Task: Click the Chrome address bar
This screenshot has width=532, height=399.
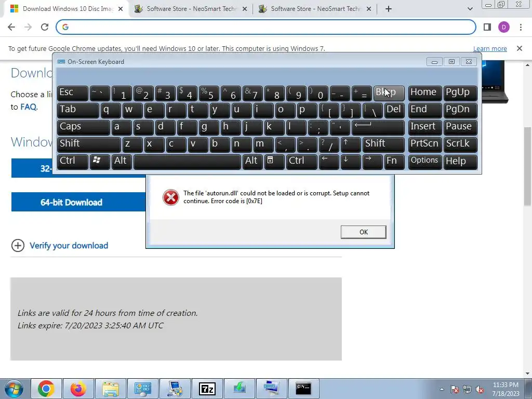Action: [x=265, y=27]
